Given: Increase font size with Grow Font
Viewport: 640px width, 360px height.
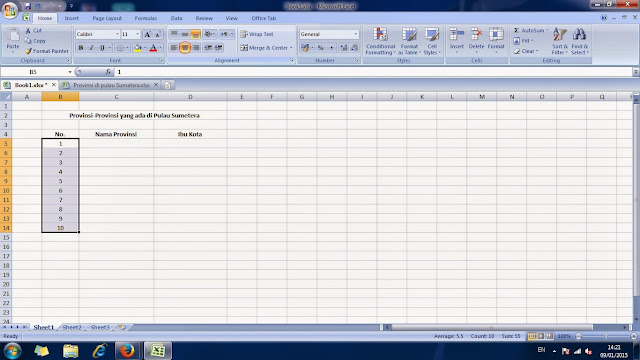Looking at the screenshot, I should (148, 34).
